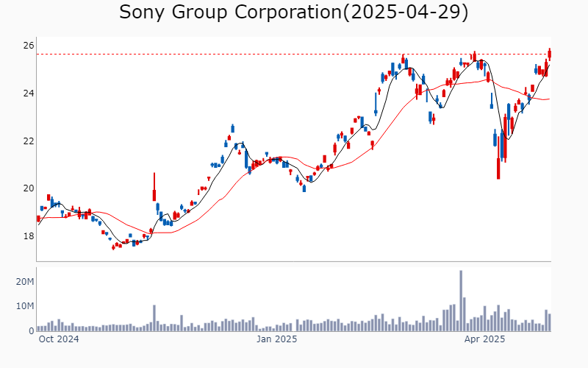Click the blue candle at the December peak
Viewport: 588px width, 368px height.
[x=232, y=128]
